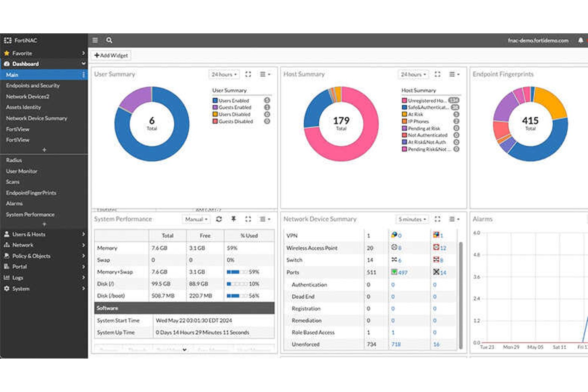Click the Ports disconnected status icon
The image size is (588, 392).
436,272
